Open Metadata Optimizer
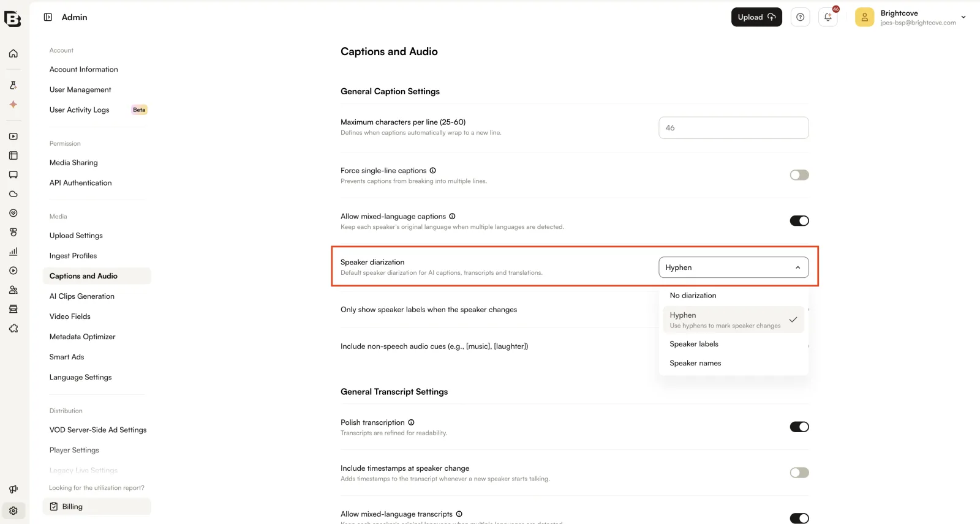Image resolution: width=980 pixels, height=524 pixels. click(x=83, y=337)
